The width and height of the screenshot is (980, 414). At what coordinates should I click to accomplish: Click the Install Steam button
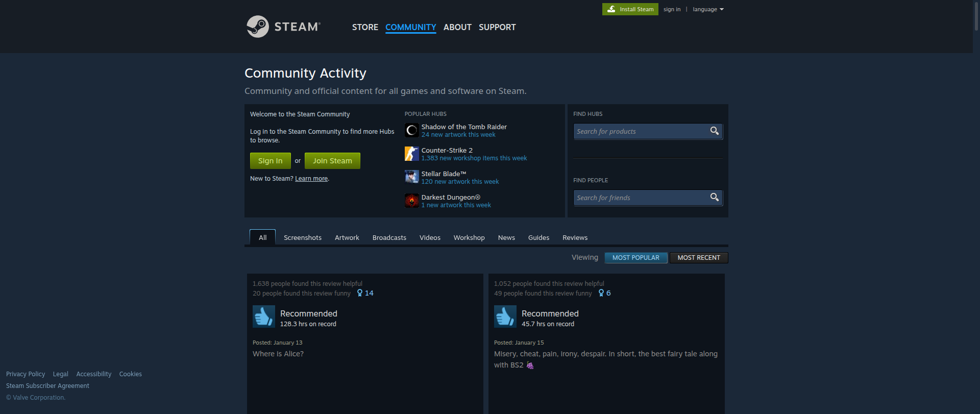(x=630, y=9)
